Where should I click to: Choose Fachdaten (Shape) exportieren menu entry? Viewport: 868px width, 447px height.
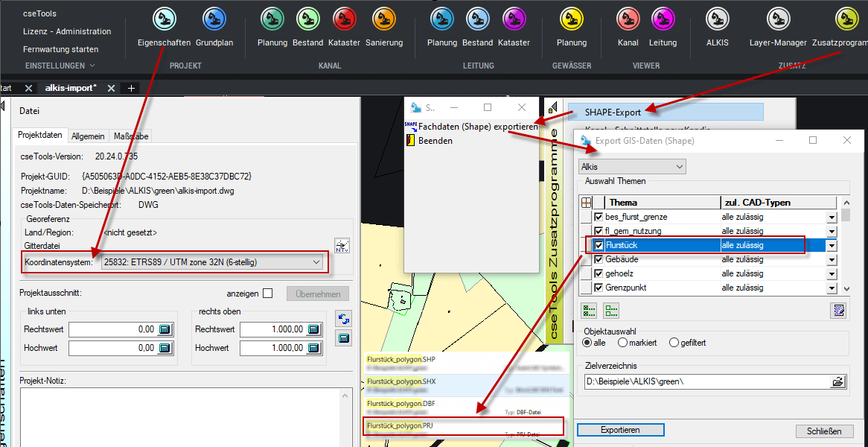click(x=477, y=127)
